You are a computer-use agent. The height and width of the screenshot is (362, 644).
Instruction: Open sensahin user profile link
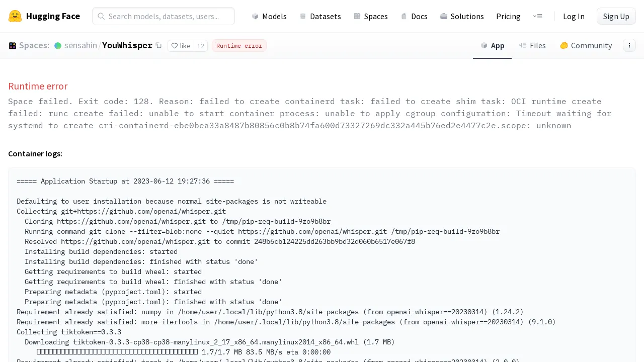80,46
